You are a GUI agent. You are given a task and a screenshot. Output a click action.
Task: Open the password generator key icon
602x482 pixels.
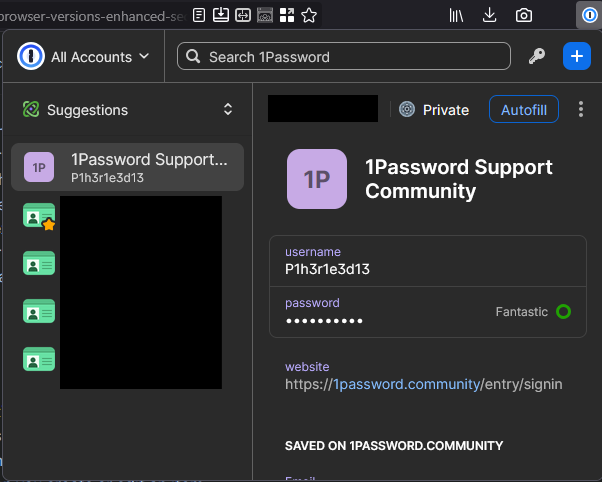(537, 57)
